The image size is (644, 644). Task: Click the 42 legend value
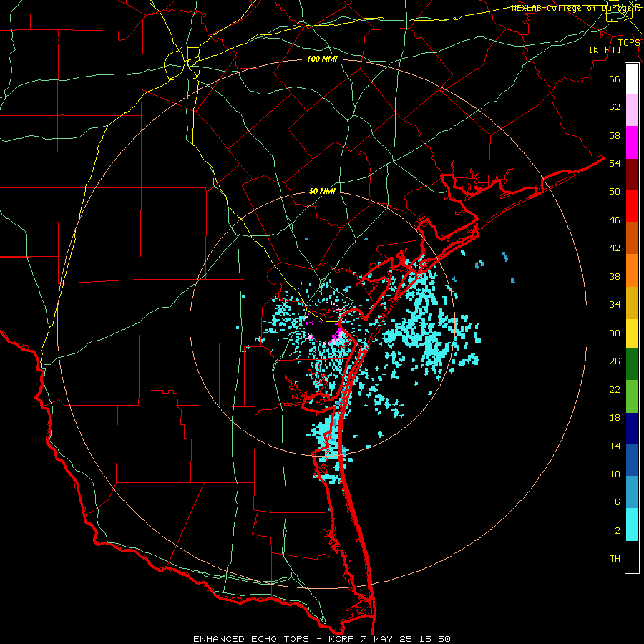coord(615,248)
